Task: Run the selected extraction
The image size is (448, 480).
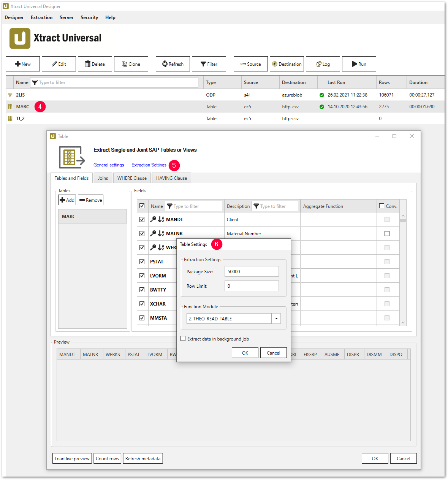Action: coord(359,64)
